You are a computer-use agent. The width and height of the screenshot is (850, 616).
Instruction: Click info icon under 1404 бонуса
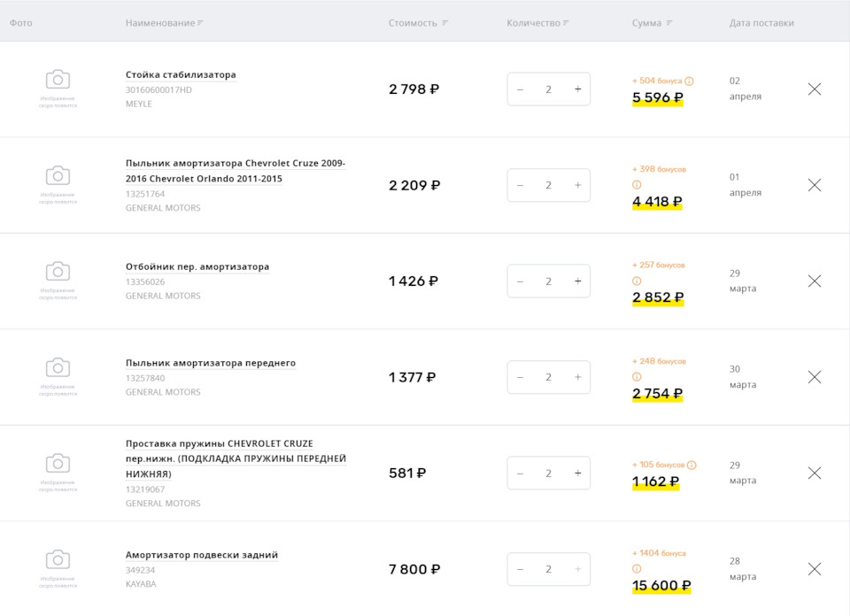click(x=637, y=569)
